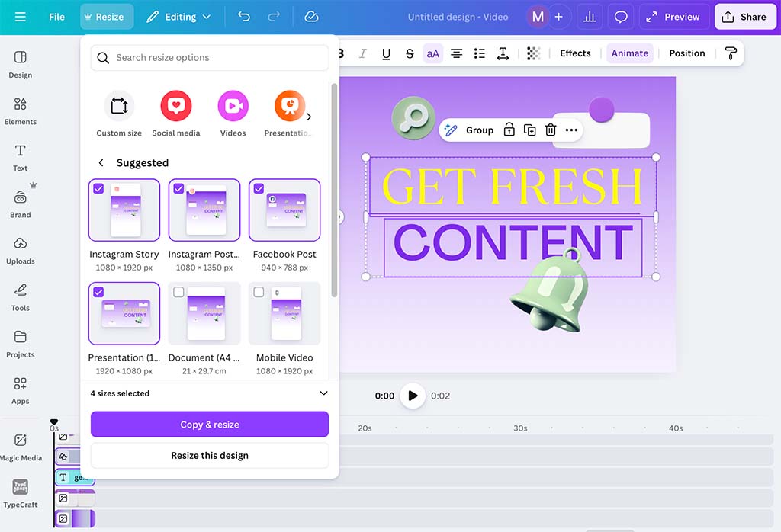Open the main hamburger menu

pos(20,16)
